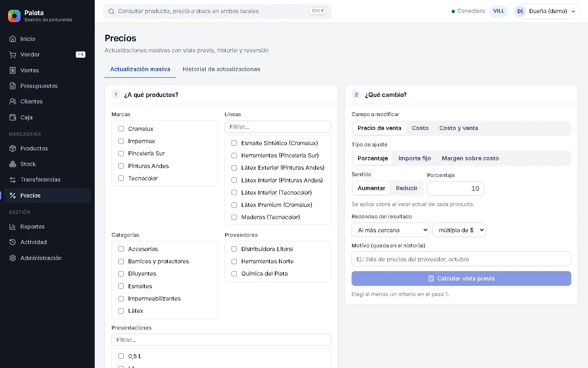Click the VILL store badge
The image size is (588, 368).
[x=499, y=11]
